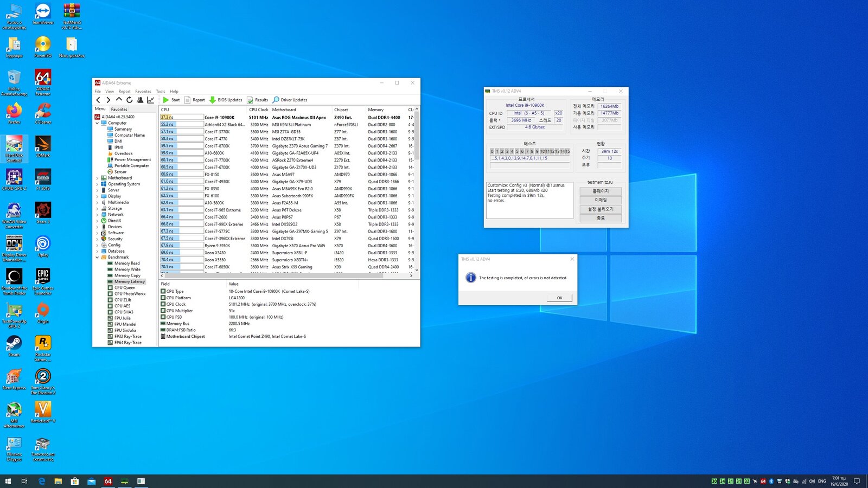Expand the Operating System tree node

click(98, 184)
